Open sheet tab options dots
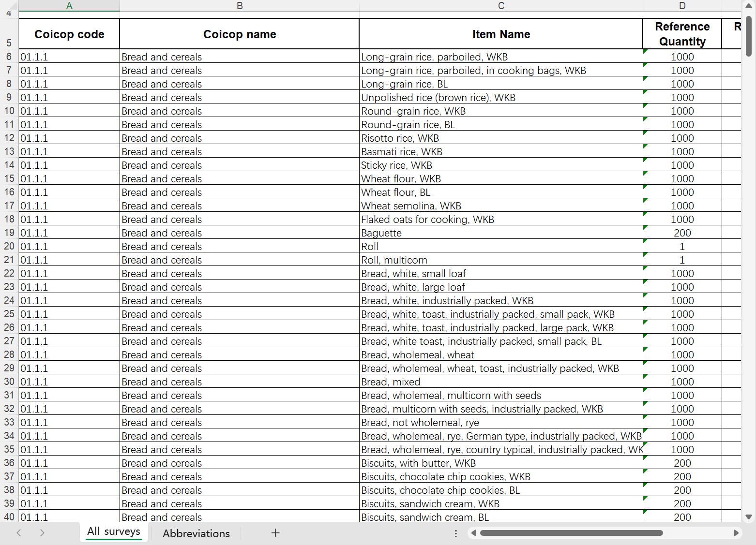The width and height of the screenshot is (756, 545). 455,533
